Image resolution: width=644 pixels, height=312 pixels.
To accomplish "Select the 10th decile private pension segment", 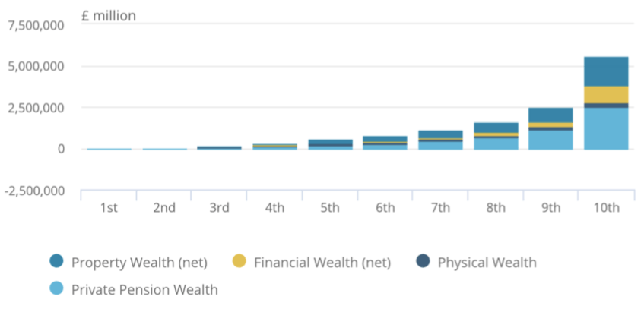I will 605,128.
